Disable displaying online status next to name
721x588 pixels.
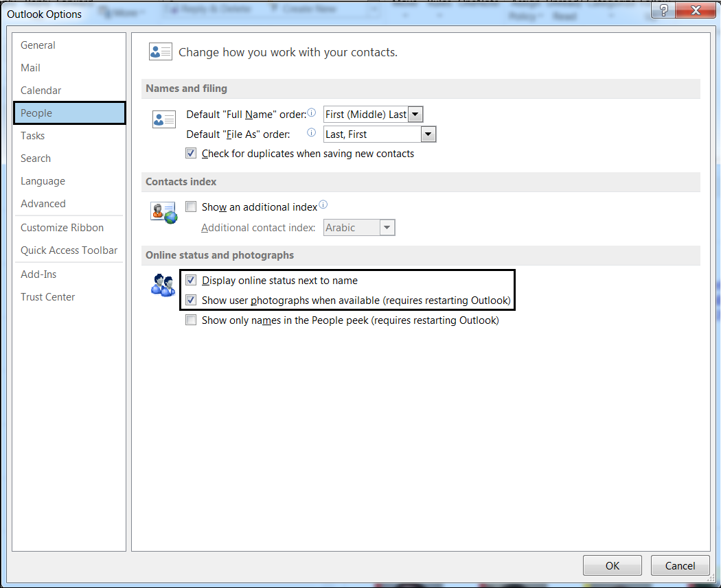[x=191, y=280]
